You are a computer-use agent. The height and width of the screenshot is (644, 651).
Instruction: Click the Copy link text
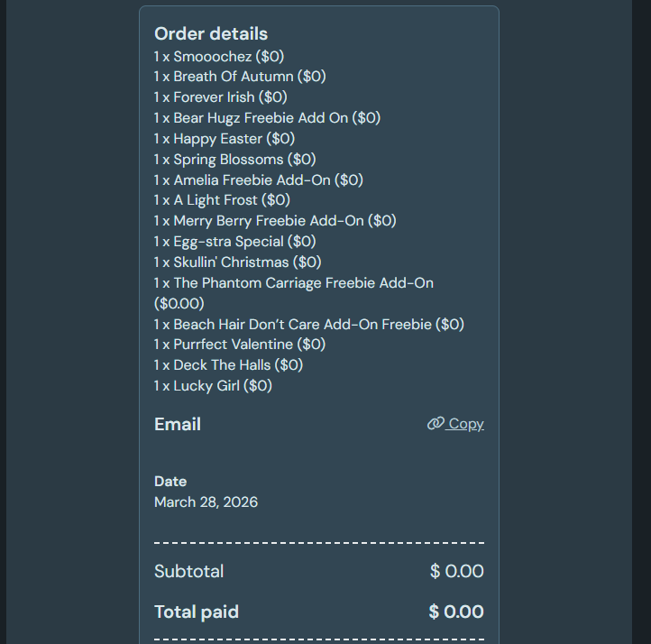pos(466,424)
